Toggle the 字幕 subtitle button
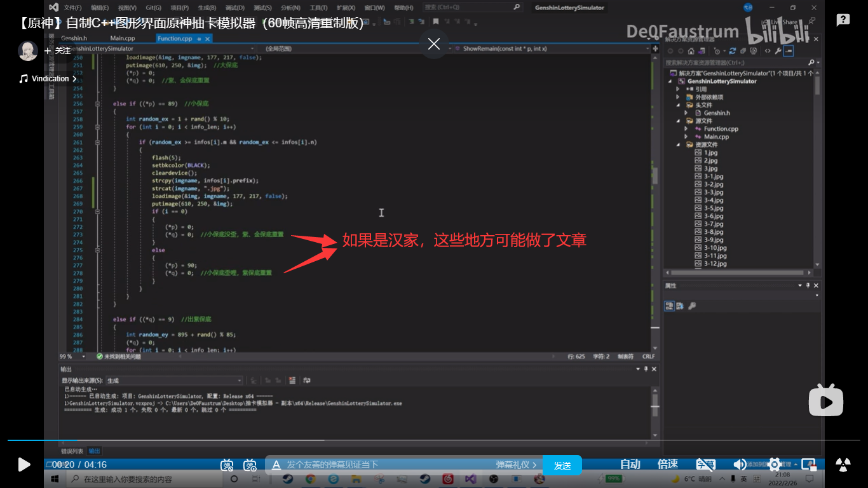The image size is (868, 488). point(705,464)
